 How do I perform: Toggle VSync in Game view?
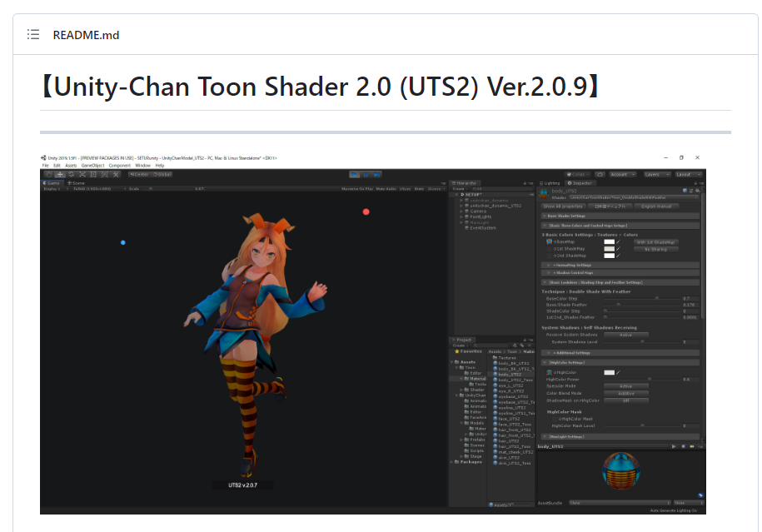[x=406, y=189]
